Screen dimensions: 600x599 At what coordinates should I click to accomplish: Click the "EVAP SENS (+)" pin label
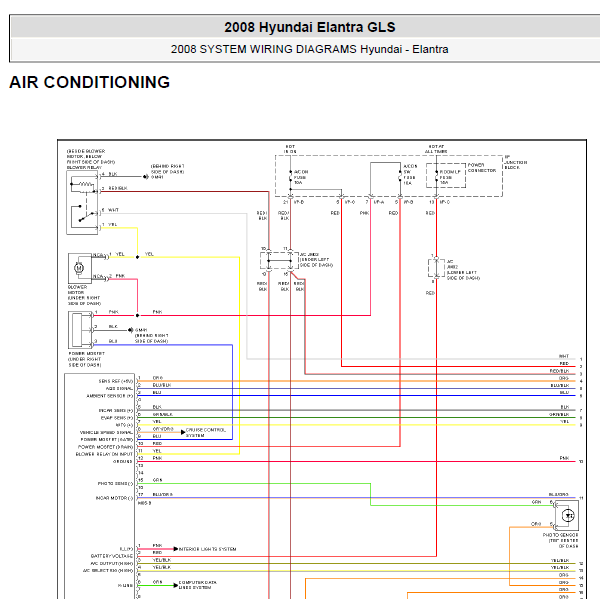click(117, 418)
